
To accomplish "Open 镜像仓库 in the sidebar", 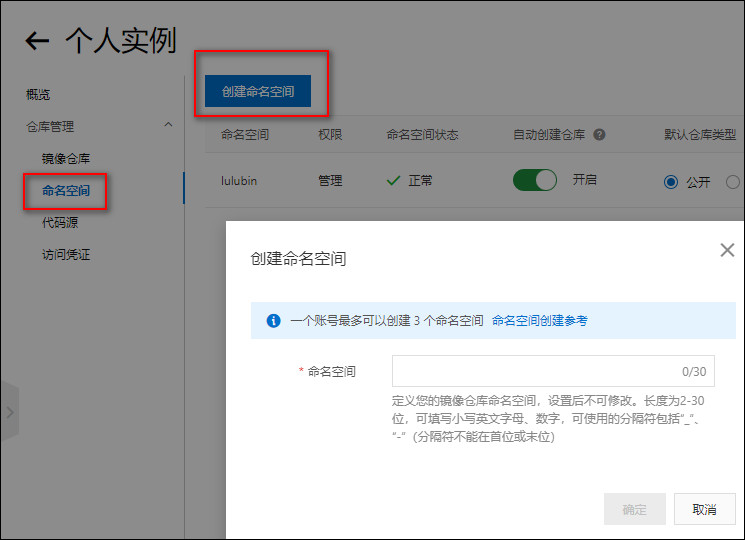I will (x=66, y=159).
